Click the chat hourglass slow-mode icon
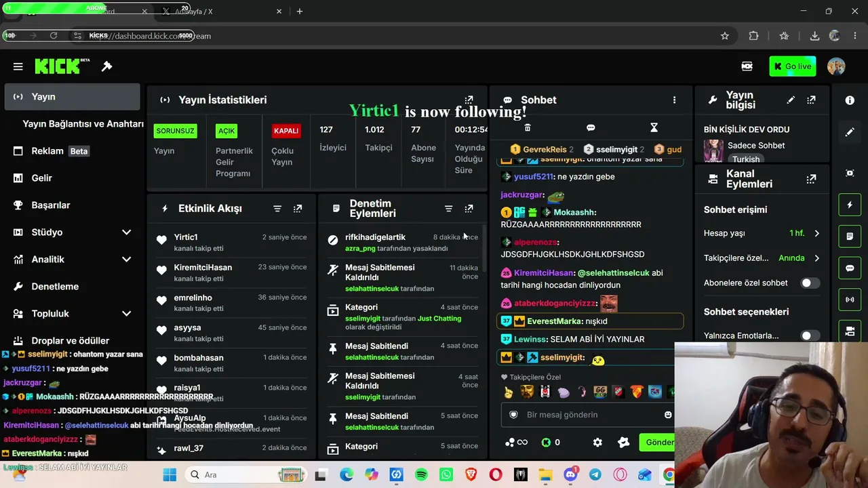The width and height of the screenshot is (868, 488). [654, 127]
